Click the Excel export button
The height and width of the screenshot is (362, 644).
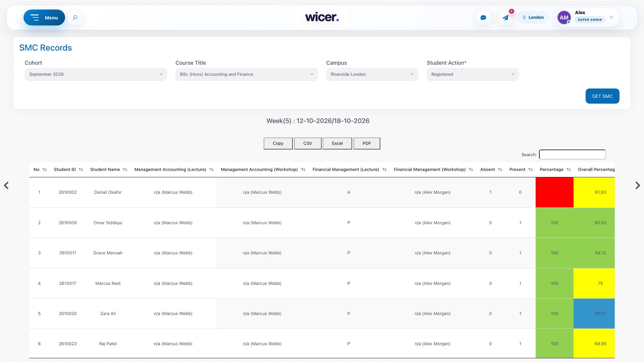(337, 144)
